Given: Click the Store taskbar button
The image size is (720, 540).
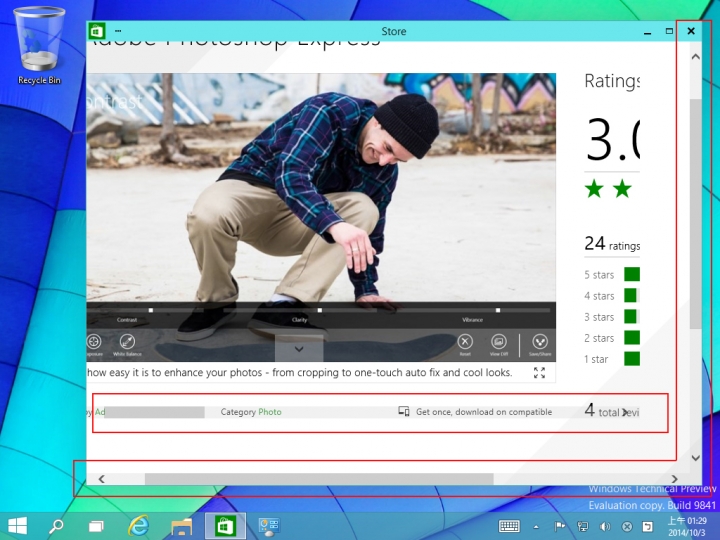Looking at the screenshot, I should 225,526.
